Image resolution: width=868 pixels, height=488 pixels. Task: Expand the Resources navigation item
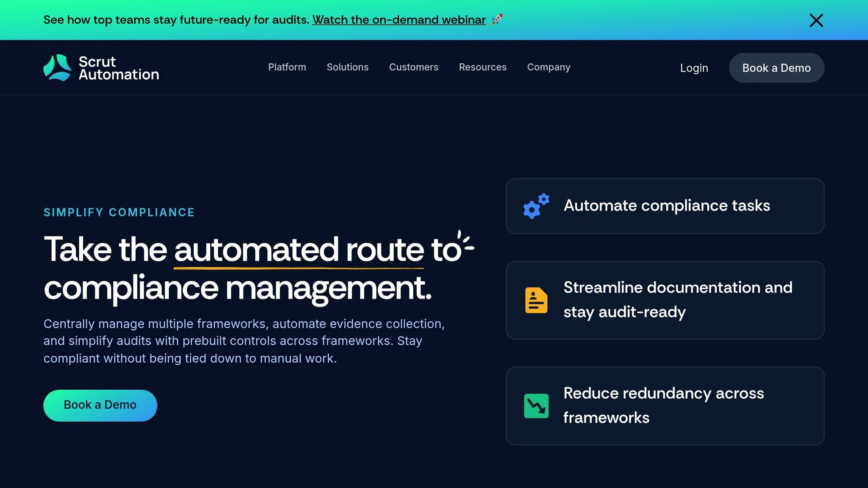483,67
